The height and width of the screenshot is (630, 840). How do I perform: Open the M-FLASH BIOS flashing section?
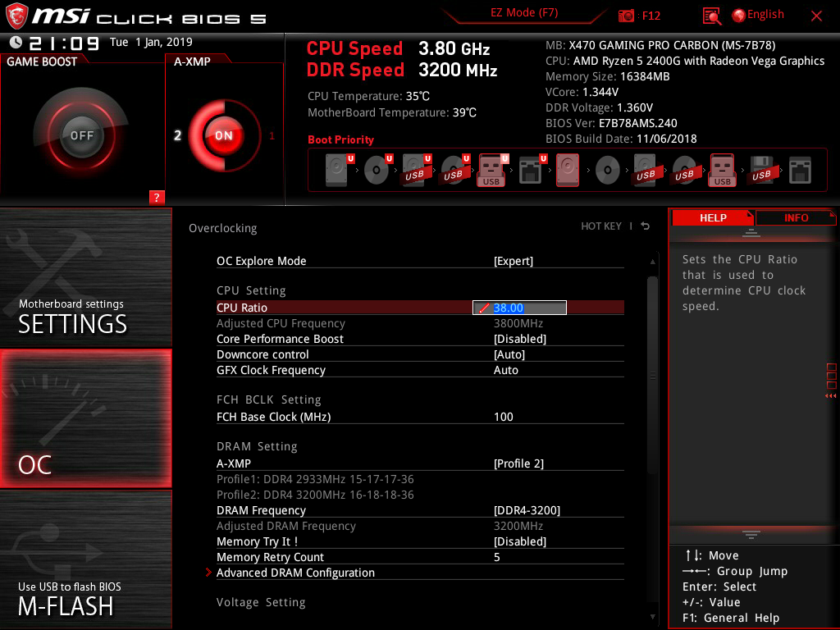(x=85, y=559)
